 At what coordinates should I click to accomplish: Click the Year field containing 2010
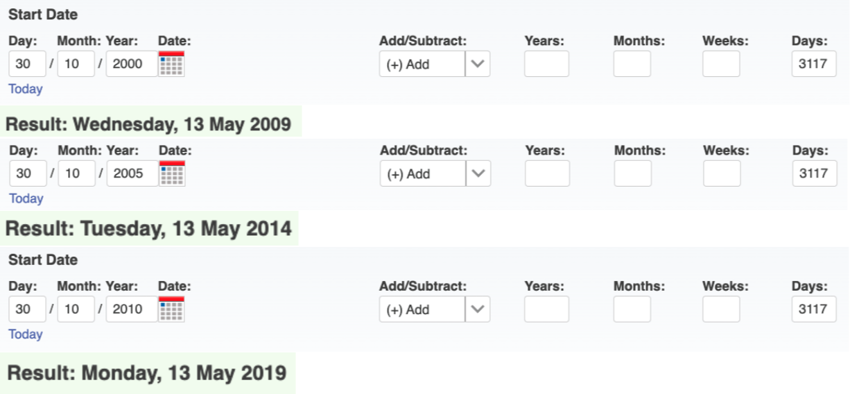131,309
